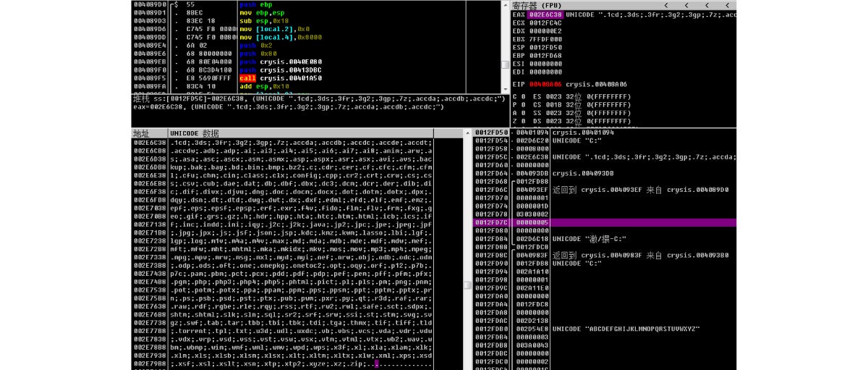Image resolution: width=868 pixels, height=370 pixels.
Task: Select the EAX register value 002E6C38
Action: [545, 14]
